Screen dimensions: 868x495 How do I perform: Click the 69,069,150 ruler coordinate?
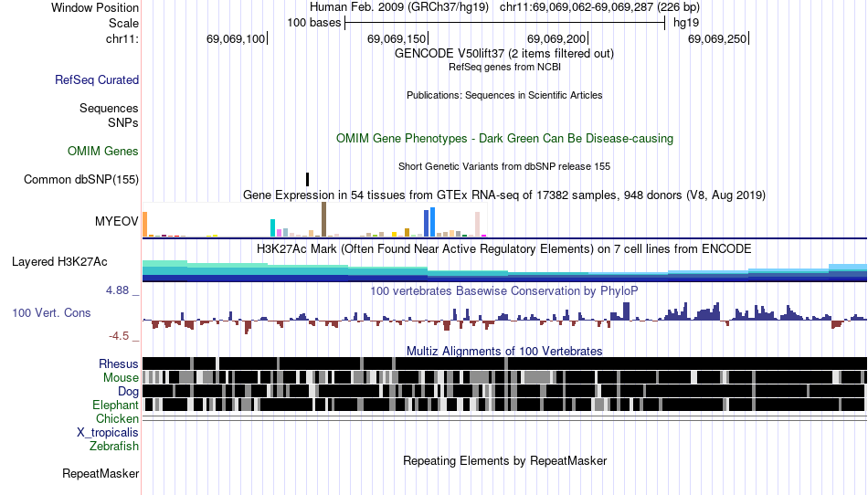[x=397, y=38]
